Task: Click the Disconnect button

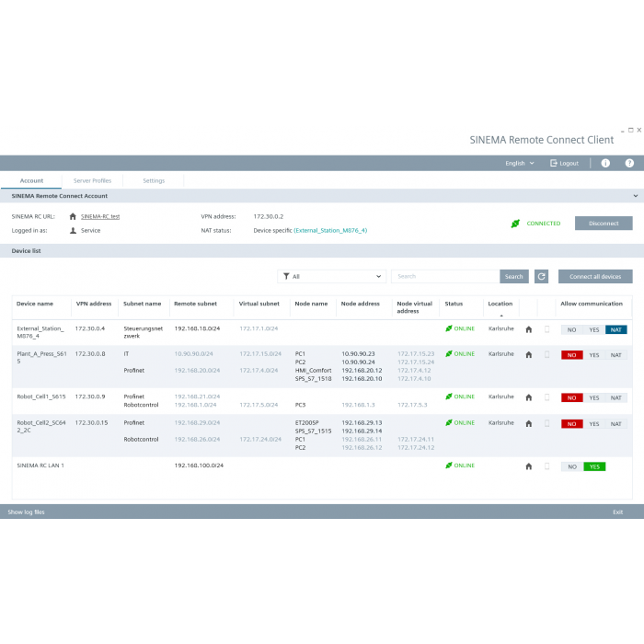Action: tap(604, 224)
